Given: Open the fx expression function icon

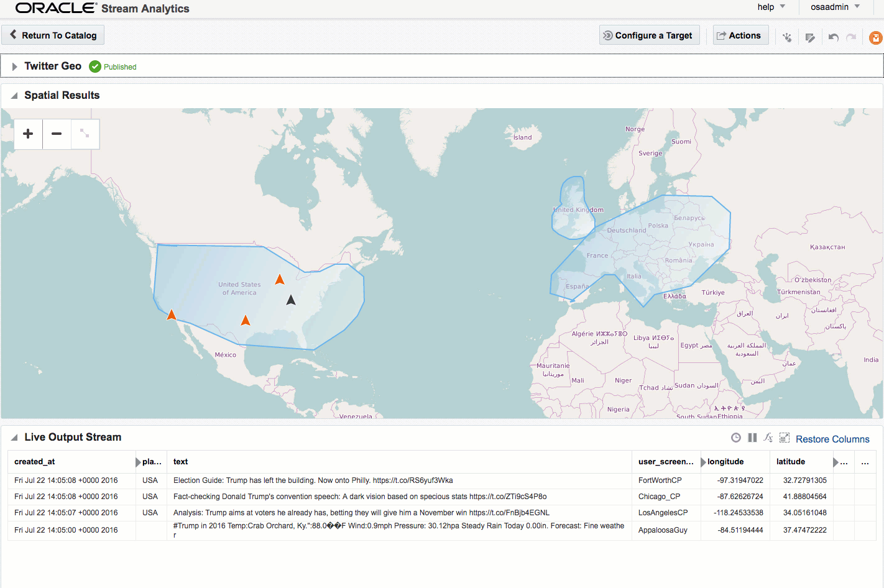Looking at the screenshot, I should point(768,438).
